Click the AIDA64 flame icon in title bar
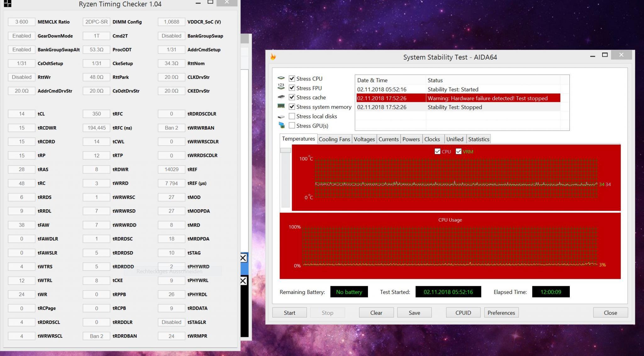The height and width of the screenshot is (356, 644). pyautogui.click(x=273, y=57)
